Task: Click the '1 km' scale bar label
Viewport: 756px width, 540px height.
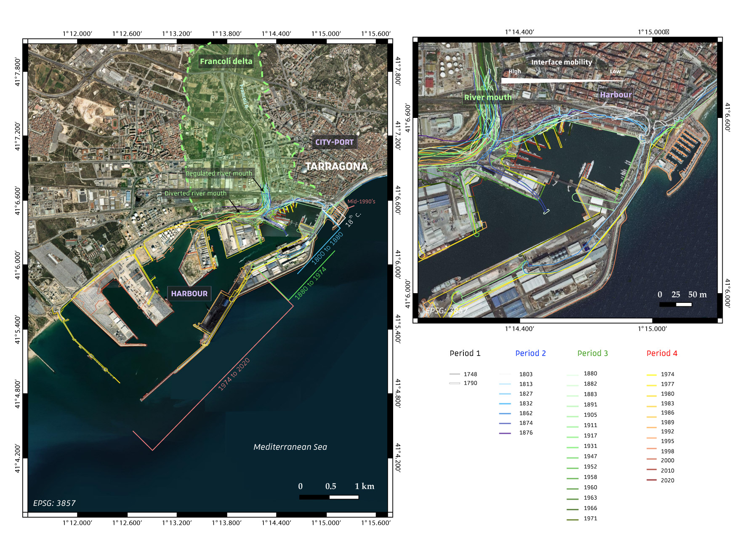Action: pos(365,486)
